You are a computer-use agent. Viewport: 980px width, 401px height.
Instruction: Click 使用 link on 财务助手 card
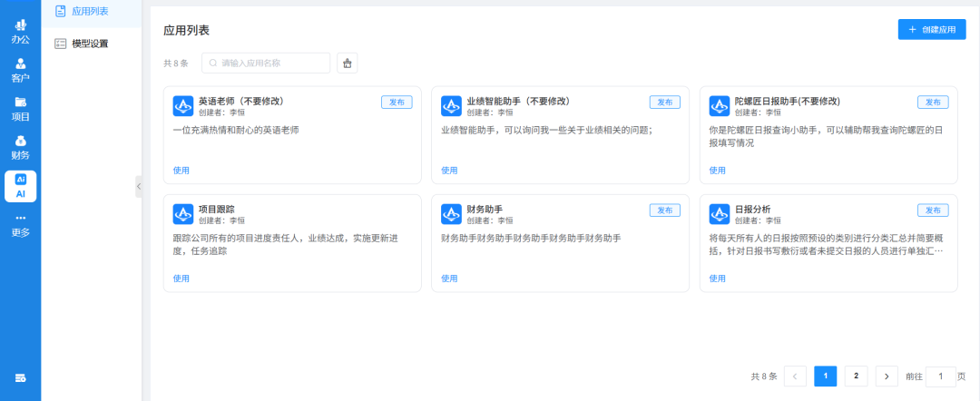[x=449, y=279]
